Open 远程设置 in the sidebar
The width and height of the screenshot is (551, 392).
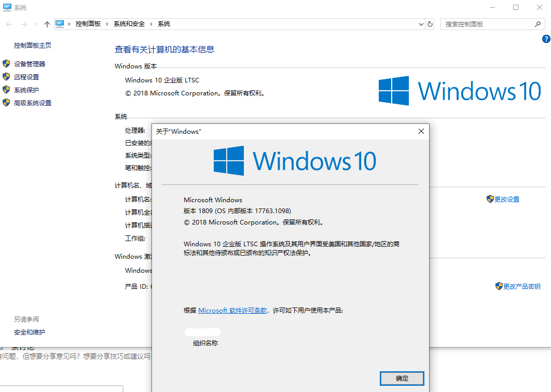click(x=26, y=77)
